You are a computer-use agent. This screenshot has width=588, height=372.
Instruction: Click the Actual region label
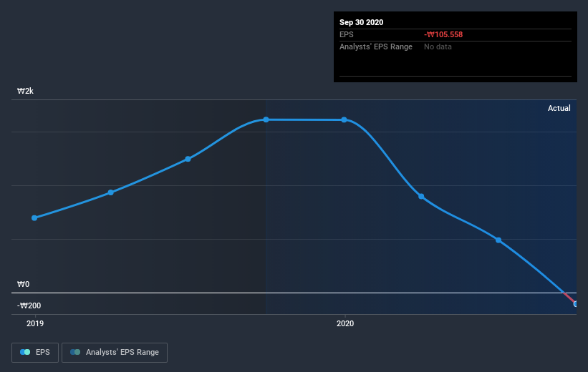click(559, 108)
